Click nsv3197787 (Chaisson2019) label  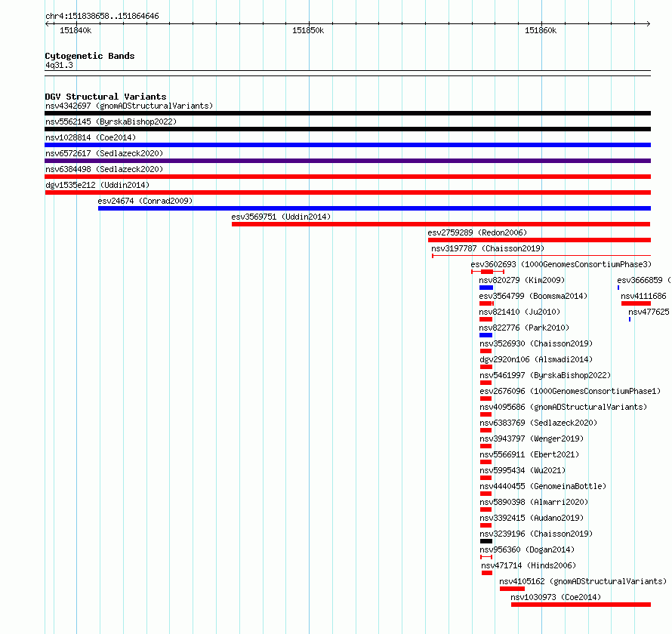pyautogui.click(x=488, y=248)
